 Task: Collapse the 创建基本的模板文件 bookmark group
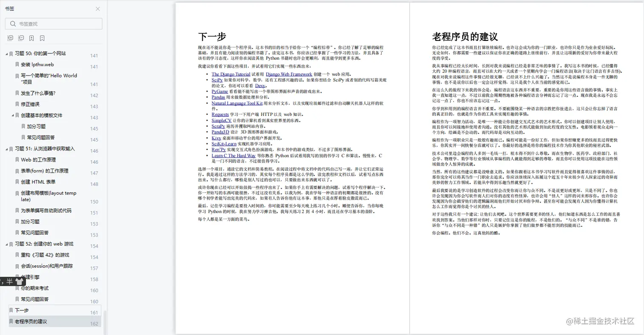pos(13,116)
